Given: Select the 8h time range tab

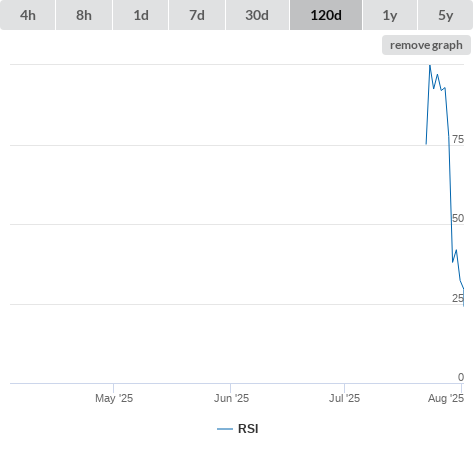Looking at the screenshot, I should 84,15.
